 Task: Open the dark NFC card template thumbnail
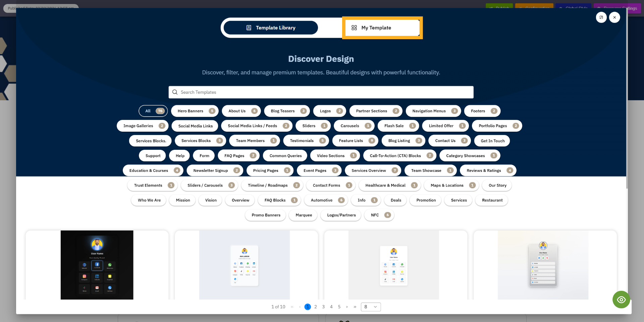click(x=97, y=265)
